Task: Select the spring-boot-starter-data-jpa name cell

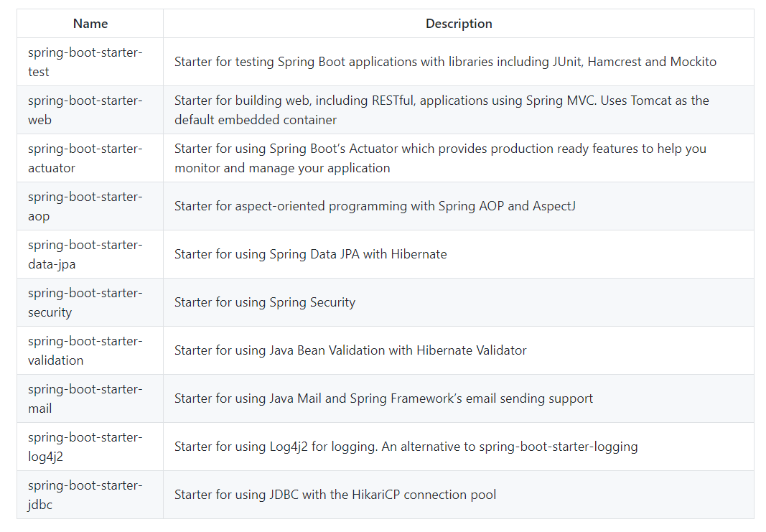Action: [x=90, y=255]
